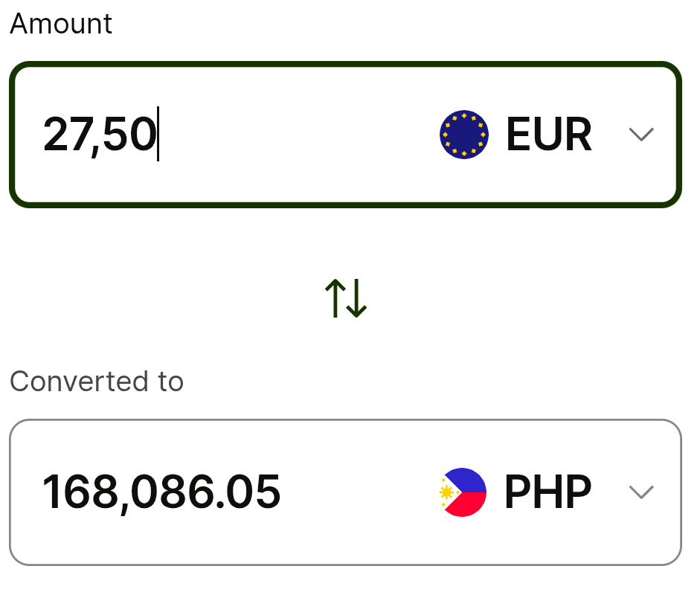The width and height of the screenshot is (700, 595).
Task: Click the digits 168 in converted amount
Action: pyautogui.click(x=81, y=492)
